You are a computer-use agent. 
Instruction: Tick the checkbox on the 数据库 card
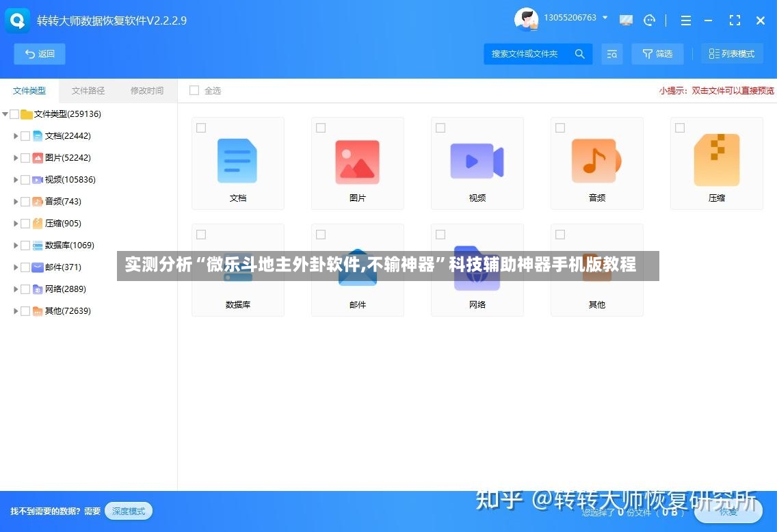click(201, 235)
